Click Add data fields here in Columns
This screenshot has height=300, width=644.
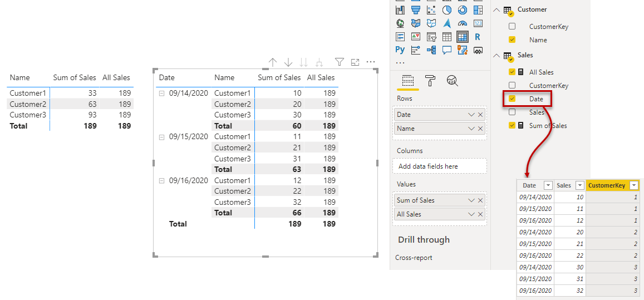440,166
